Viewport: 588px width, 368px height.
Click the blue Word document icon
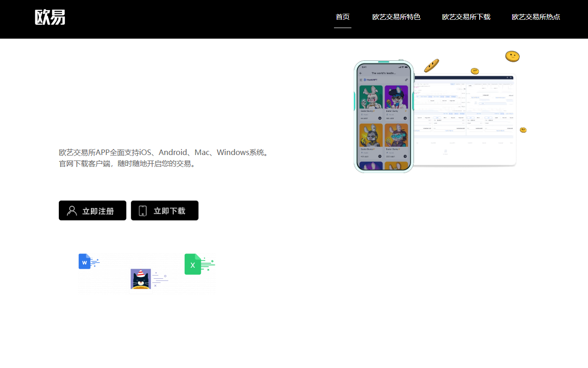pyautogui.click(x=85, y=261)
